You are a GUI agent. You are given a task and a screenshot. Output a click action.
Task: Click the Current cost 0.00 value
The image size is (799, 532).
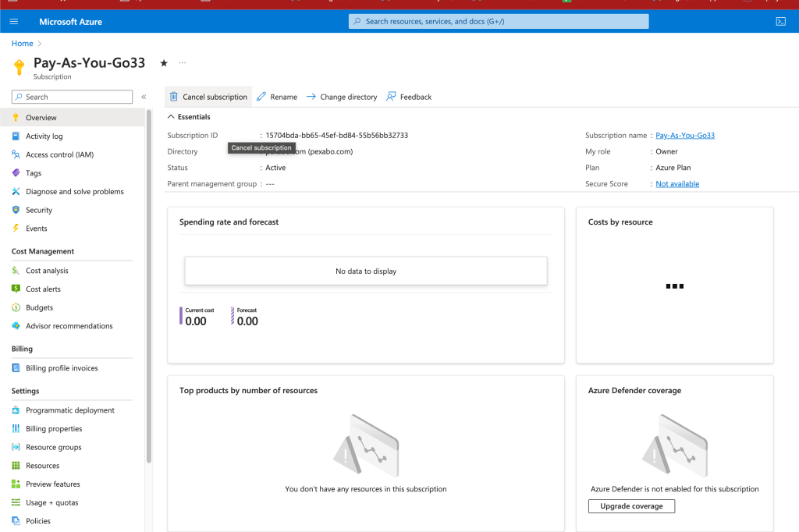196,321
